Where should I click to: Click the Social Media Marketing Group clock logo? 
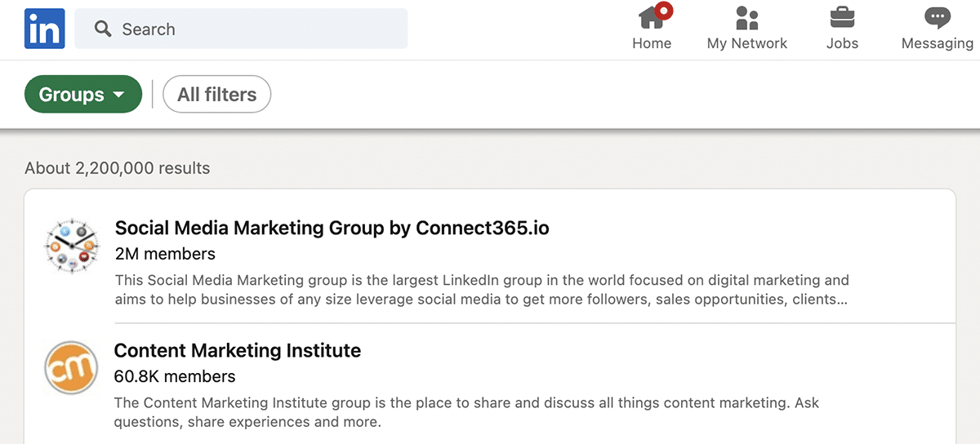click(72, 246)
